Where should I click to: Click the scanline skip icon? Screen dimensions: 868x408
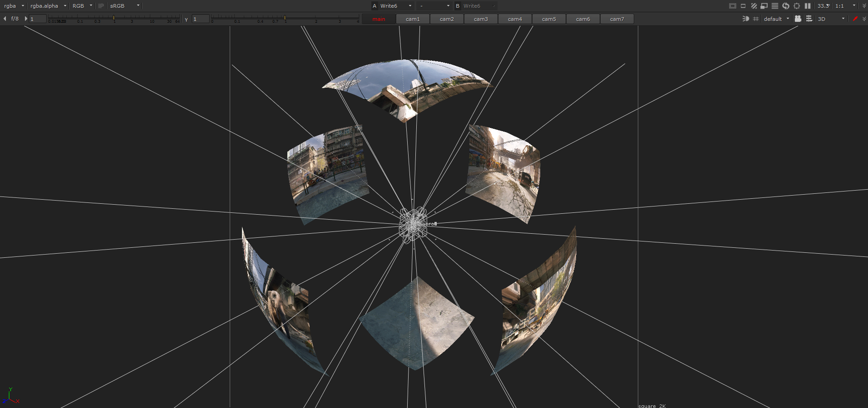[x=775, y=6]
